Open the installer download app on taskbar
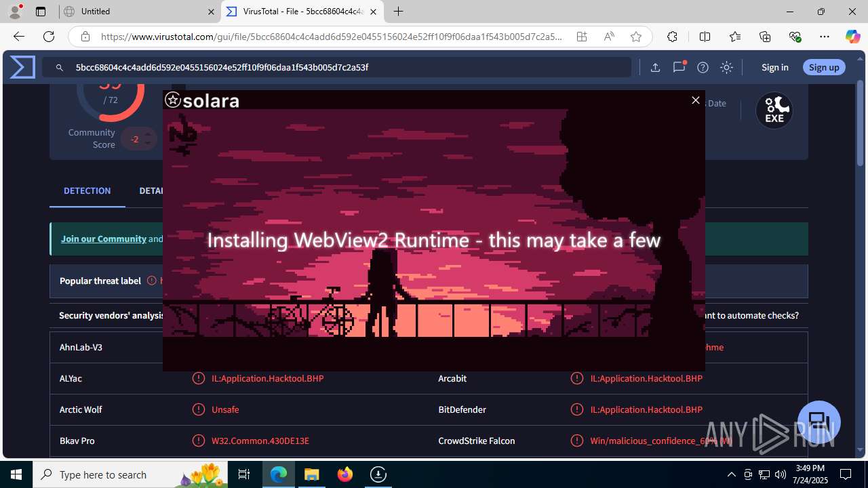Viewport: 868px width, 488px height. coord(378,474)
